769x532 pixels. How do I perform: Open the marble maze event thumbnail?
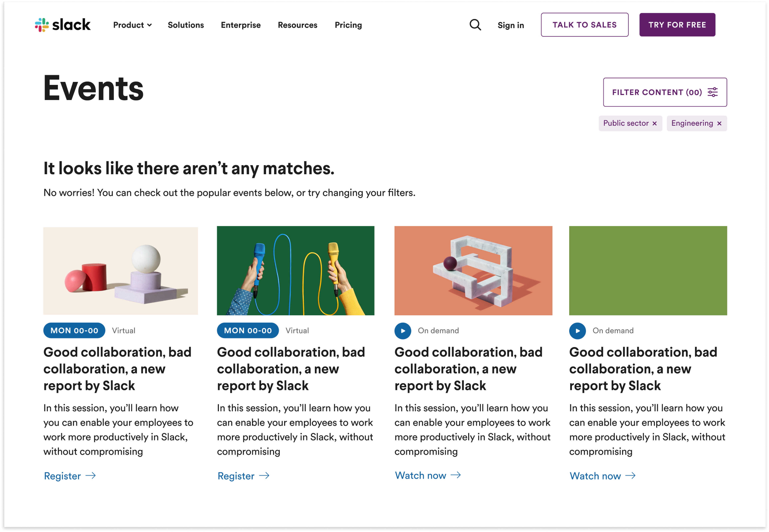coord(473,271)
